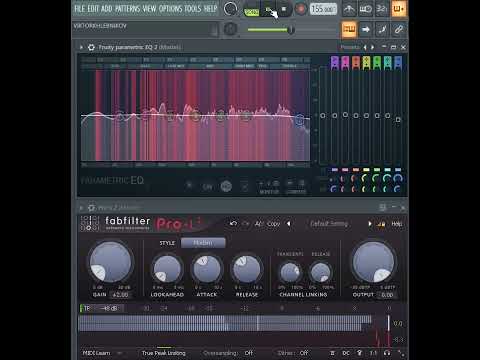Image resolution: width=480 pixels, height=360 pixels.
Task: Click the large OUTPUT knob
Action: point(373,262)
